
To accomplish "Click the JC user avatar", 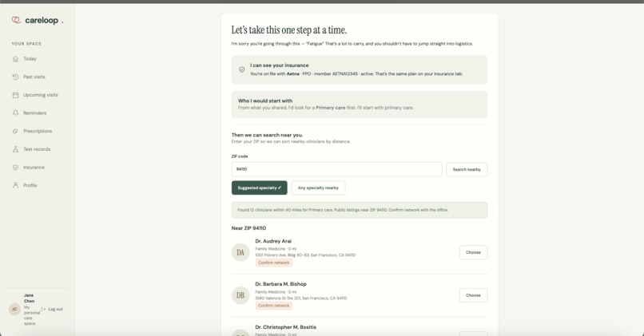I will (x=14, y=309).
